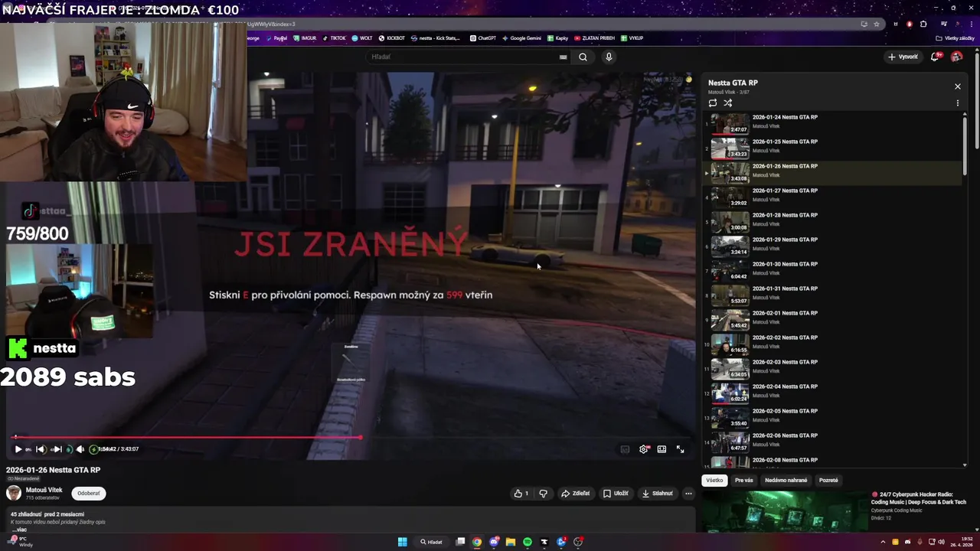
Task: Open the TIKTOK bookmark
Action: coord(334,38)
